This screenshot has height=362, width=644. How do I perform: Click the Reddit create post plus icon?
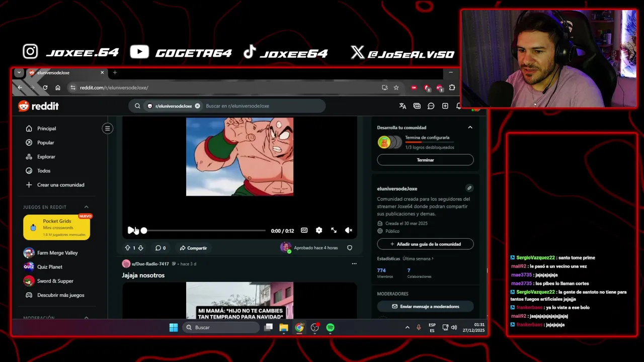tap(445, 106)
